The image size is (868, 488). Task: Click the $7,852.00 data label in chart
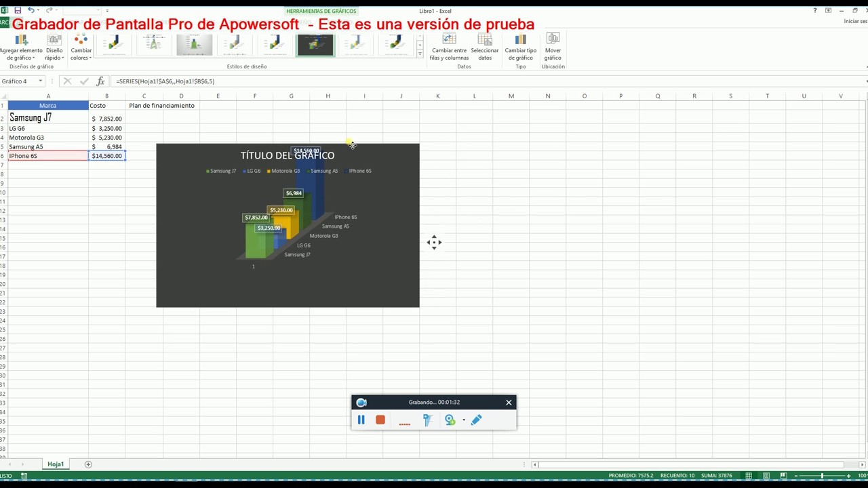pos(256,218)
